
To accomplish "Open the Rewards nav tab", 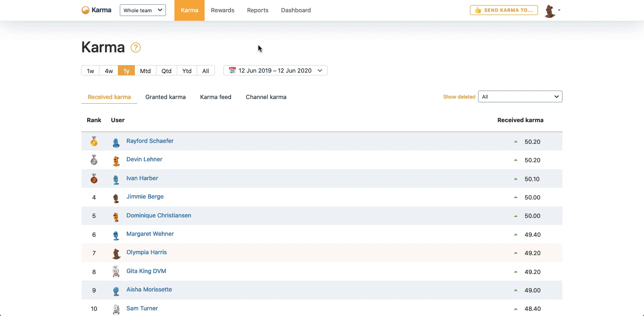I will (x=223, y=10).
